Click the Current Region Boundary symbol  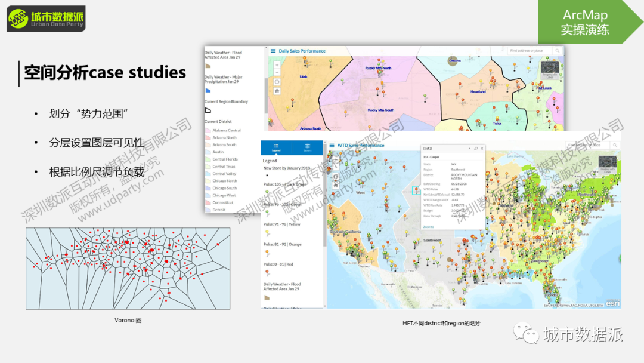(x=208, y=110)
